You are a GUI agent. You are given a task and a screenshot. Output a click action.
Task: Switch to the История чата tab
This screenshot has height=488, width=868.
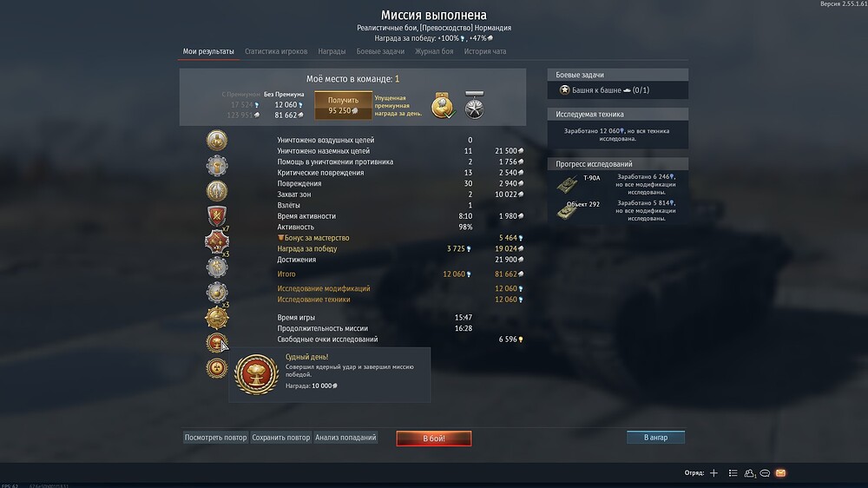click(485, 51)
